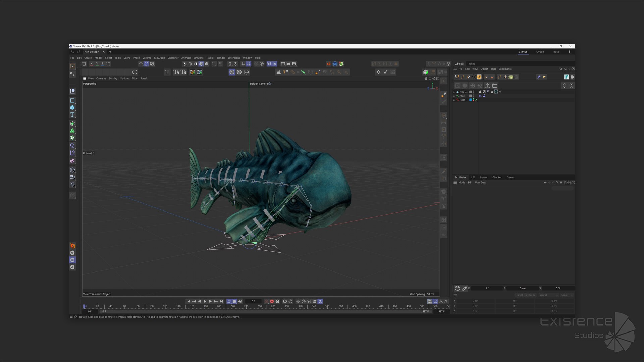Open the Objects panel hamburger menu
This screenshot has width=644, height=362.
(455, 69)
